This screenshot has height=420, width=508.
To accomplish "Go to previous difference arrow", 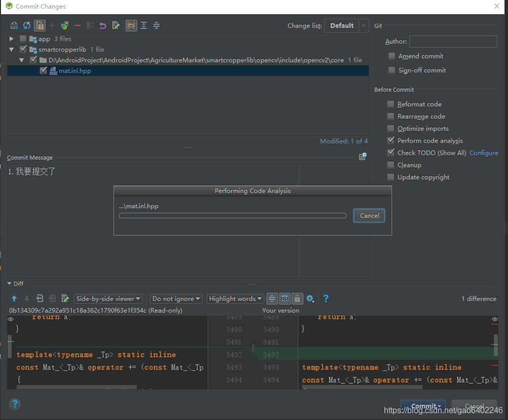I will click(14, 298).
